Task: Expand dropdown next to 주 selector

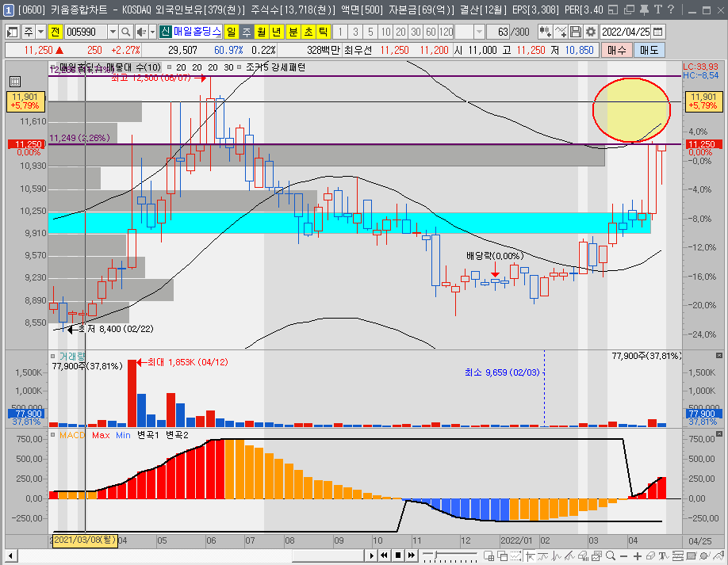Action: tap(41, 32)
